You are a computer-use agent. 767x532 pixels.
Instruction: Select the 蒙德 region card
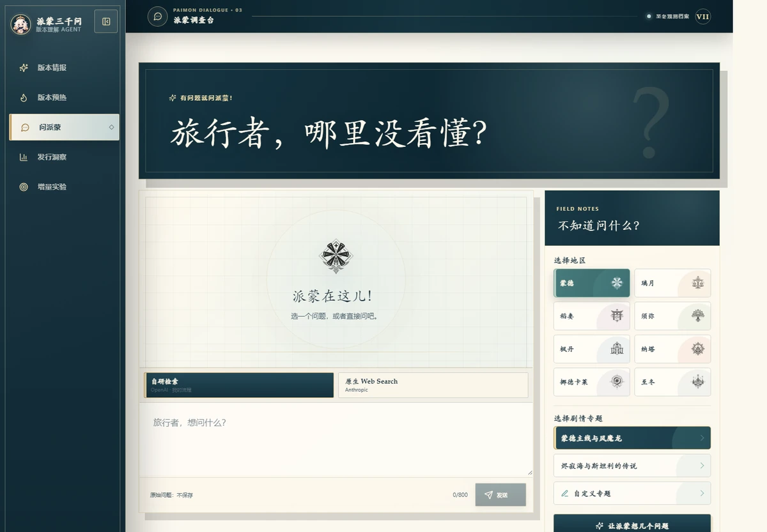click(592, 283)
